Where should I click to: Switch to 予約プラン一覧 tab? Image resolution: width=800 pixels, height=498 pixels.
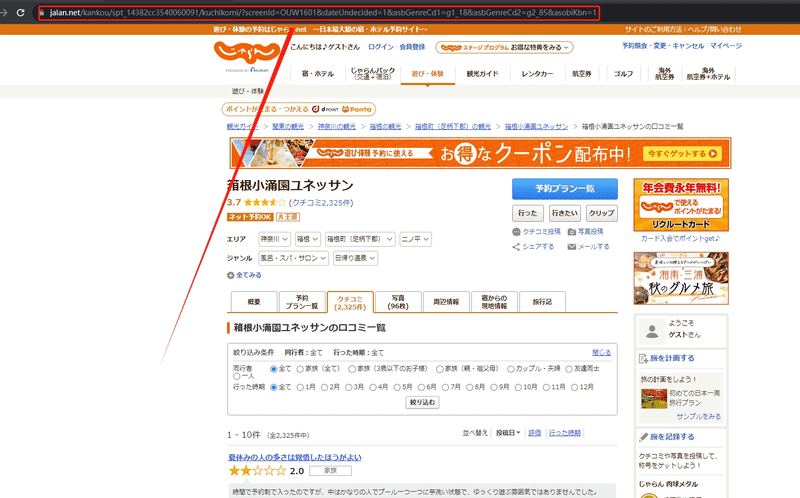coord(302,302)
